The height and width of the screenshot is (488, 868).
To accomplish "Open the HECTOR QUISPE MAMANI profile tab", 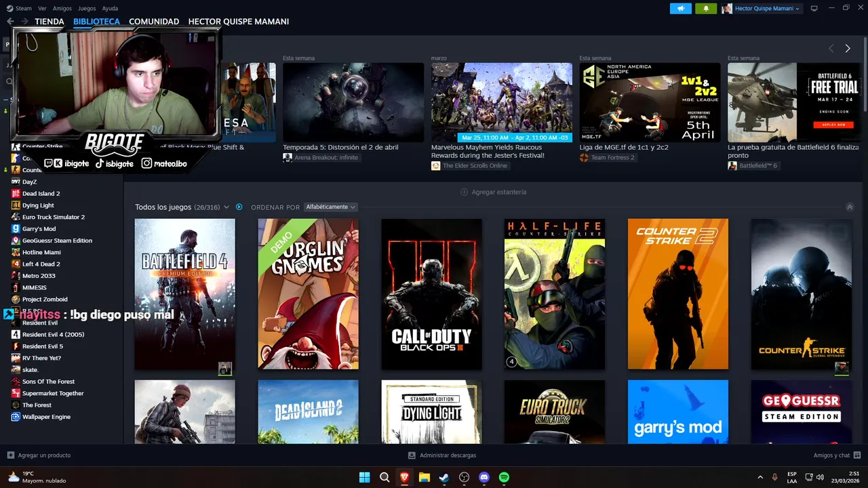I will pyautogui.click(x=239, y=22).
